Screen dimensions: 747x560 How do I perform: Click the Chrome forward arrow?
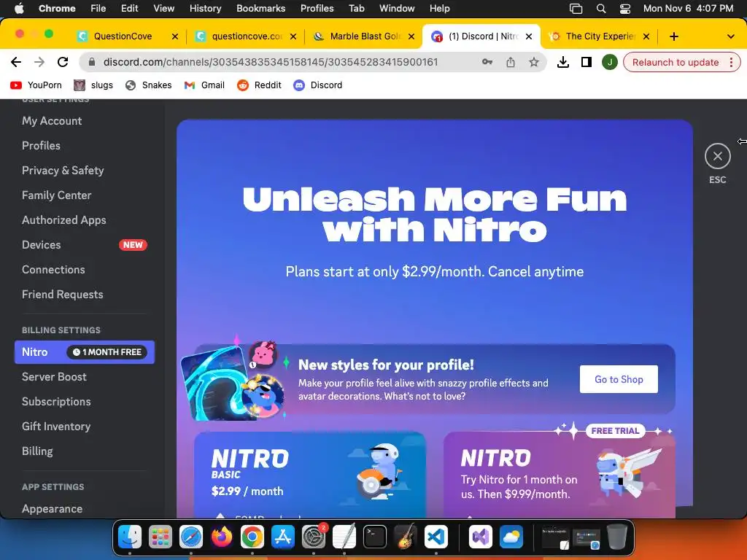tap(39, 62)
